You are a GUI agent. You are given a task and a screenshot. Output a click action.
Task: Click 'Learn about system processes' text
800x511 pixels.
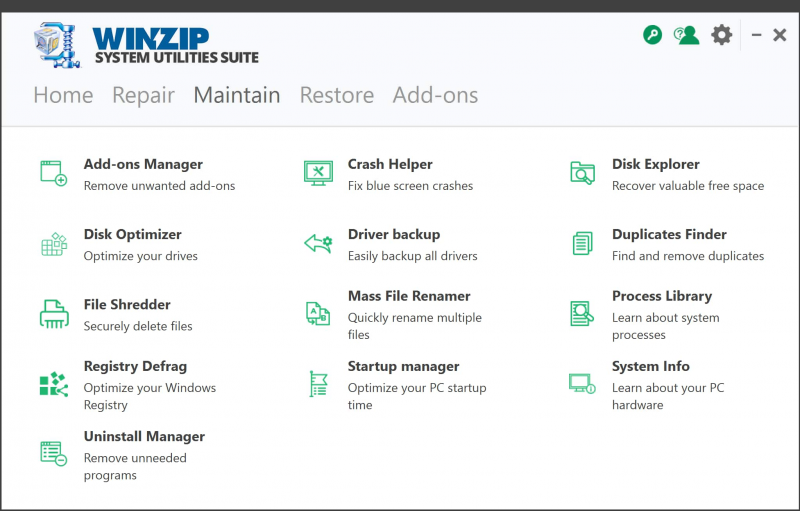tap(665, 326)
